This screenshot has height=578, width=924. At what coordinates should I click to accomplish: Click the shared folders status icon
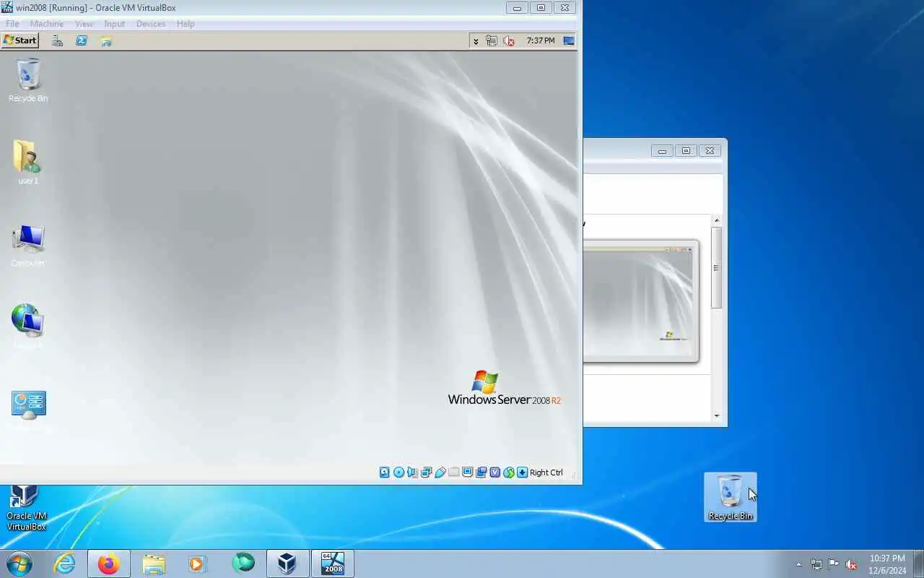tap(453, 473)
